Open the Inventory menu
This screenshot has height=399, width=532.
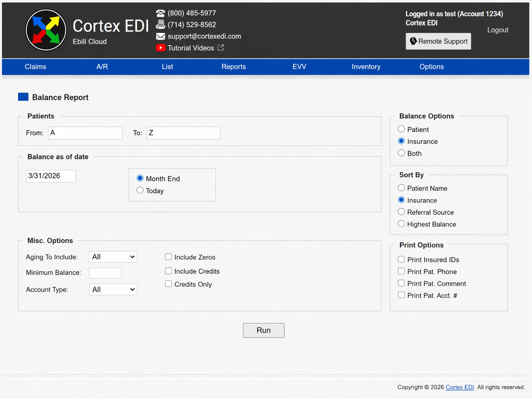[366, 67]
